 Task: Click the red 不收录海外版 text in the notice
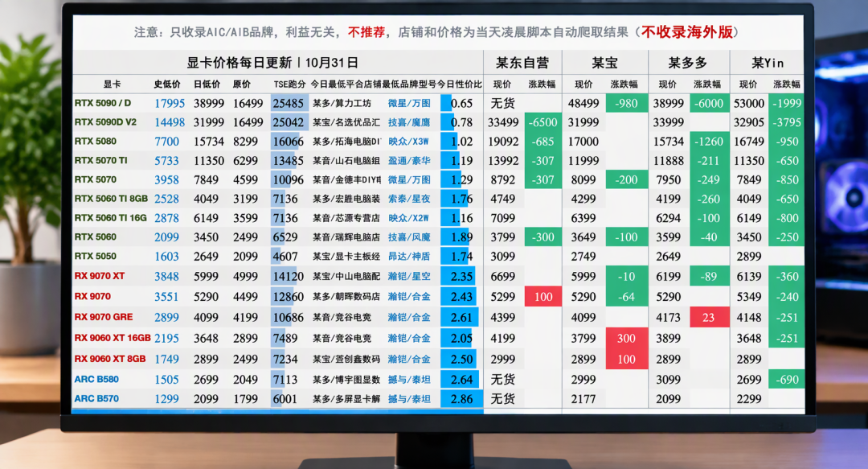click(687, 32)
